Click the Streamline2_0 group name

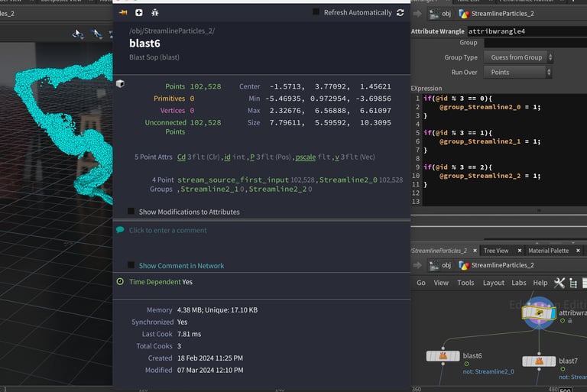[349, 180]
